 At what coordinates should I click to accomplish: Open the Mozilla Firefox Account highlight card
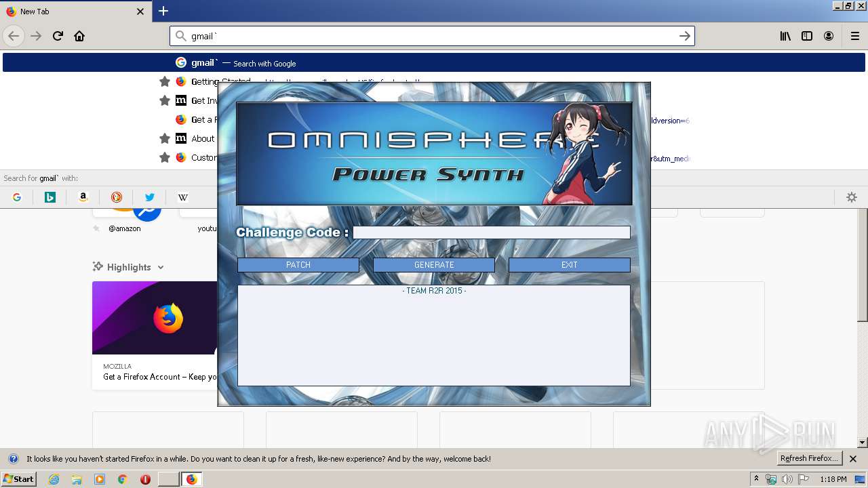pyautogui.click(x=155, y=335)
